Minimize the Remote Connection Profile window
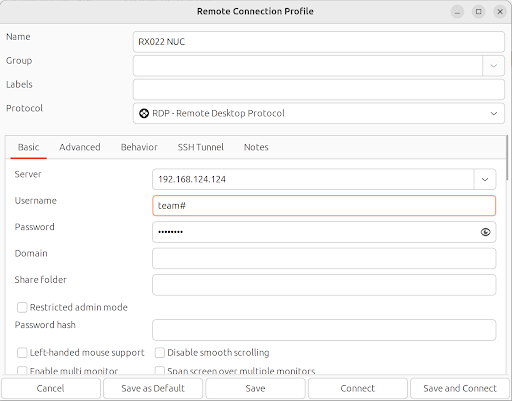The image size is (512, 401). (x=457, y=12)
